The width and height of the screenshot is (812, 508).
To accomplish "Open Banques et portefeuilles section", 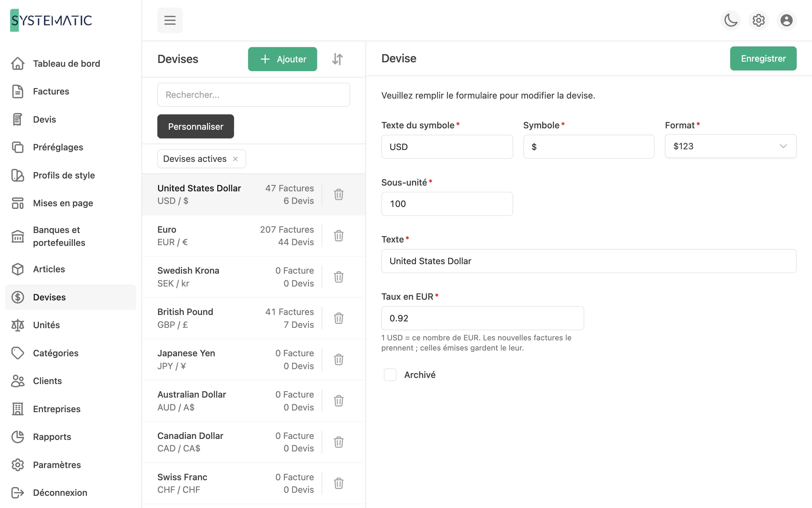I will [x=70, y=236].
